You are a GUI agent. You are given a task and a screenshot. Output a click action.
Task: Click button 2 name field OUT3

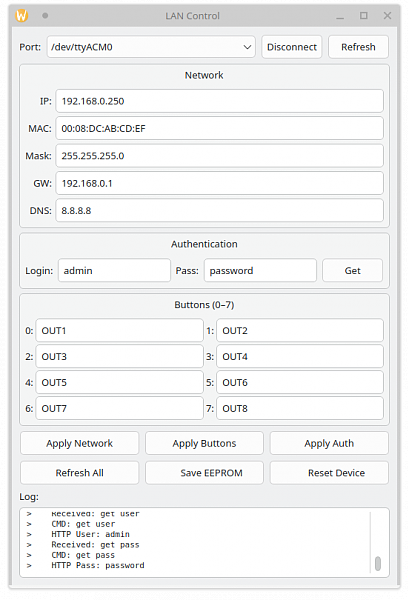(x=119, y=357)
